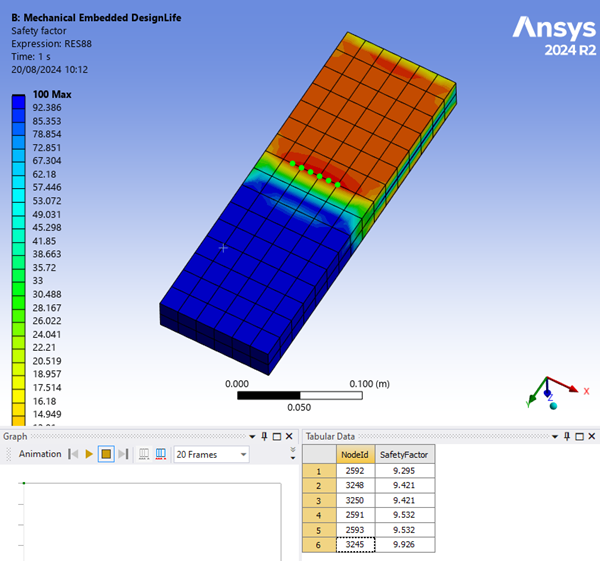This screenshot has height=561, width=600.
Task: Select Result Sets animation mode icon
Action: point(161,454)
